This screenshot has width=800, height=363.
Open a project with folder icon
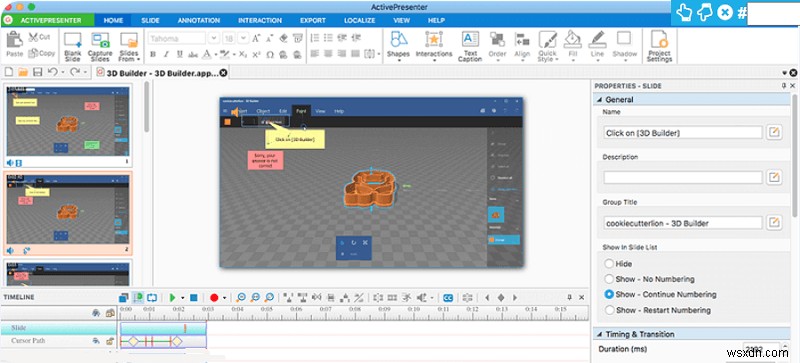pyautogui.click(x=23, y=72)
